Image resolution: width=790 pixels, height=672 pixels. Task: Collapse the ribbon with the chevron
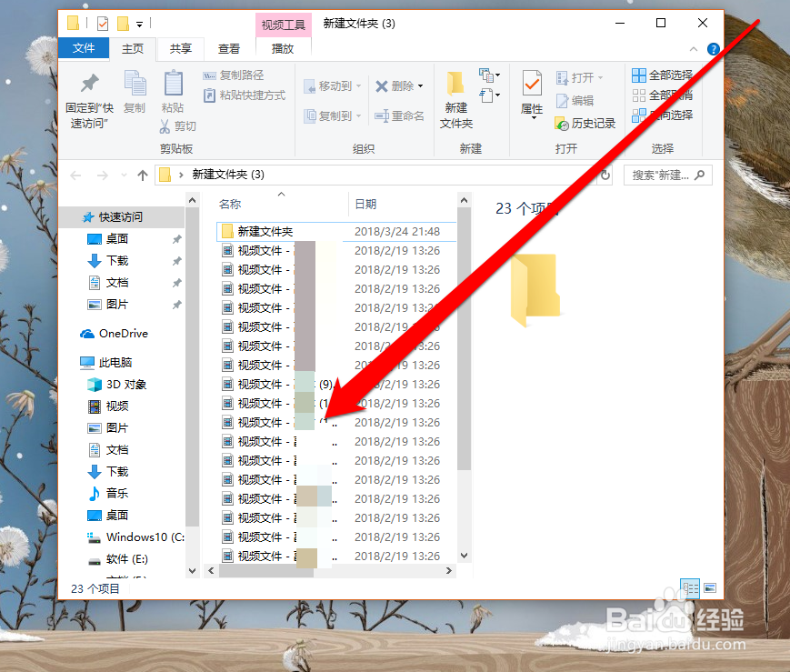(x=694, y=49)
